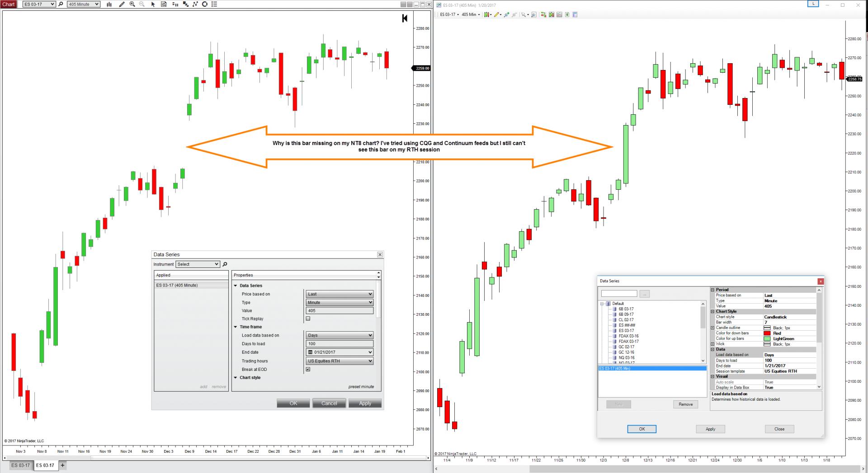Screen dimensions: 868x473
Task: Open the Data Series icon in NT7 toolbar
Action: coord(544,14)
